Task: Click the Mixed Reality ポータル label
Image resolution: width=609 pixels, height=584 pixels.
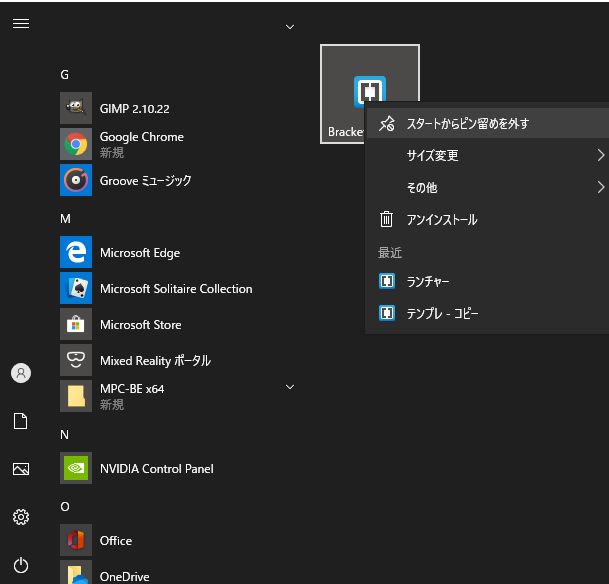Action: click(155, 361)
